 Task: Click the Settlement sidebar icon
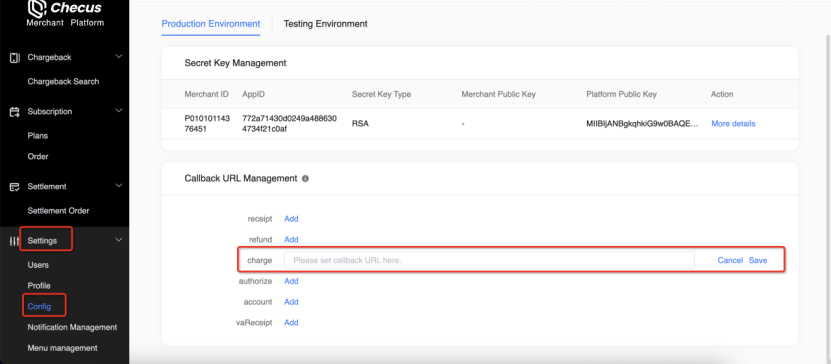pyautogui.click(x=15, y=187)
